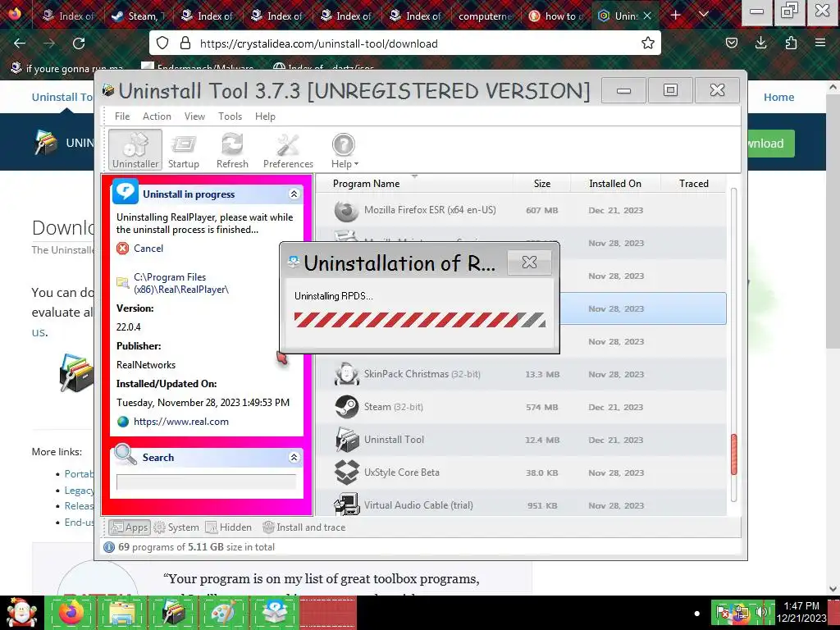The width and height of the screenshot is (840, 630).
Task: Open the RealPlayer install folder path
Action: [x=181, y=283]
